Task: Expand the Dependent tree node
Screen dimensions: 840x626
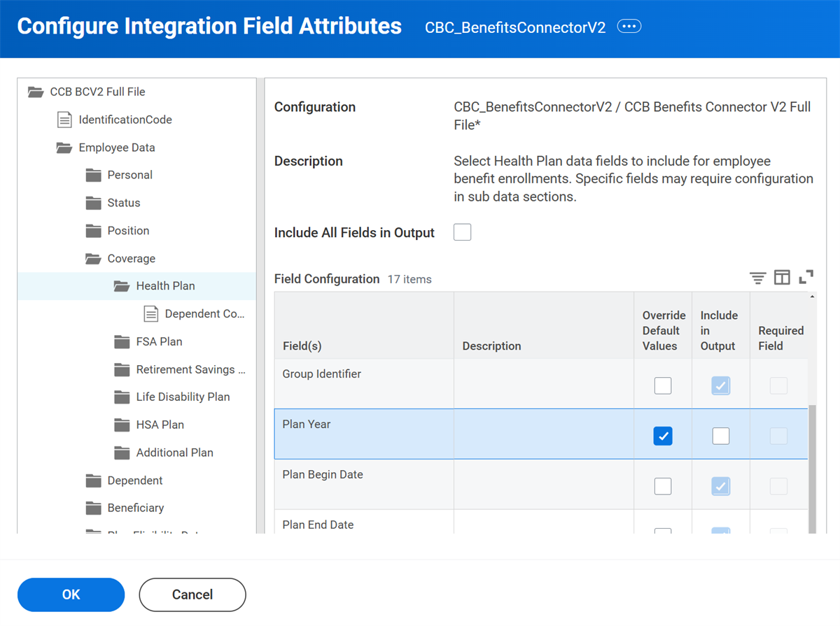Action: click(x=135, y=481)
